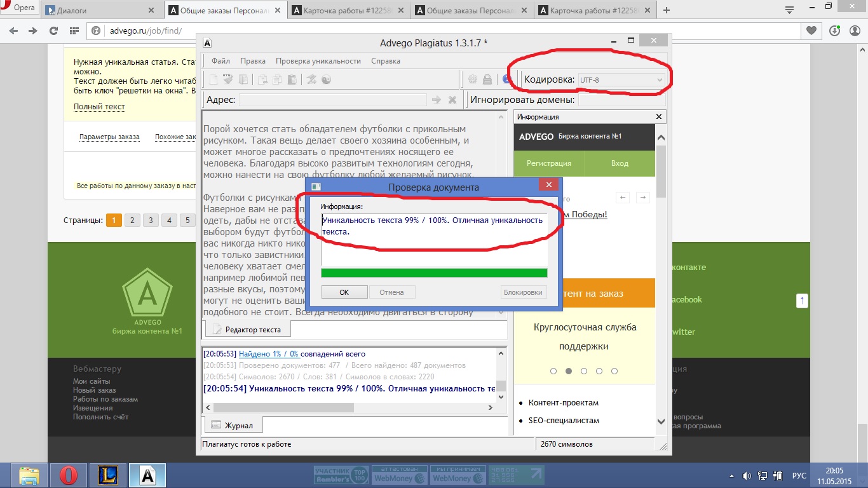Screen dimensions: 868x488
Task: Click Мои сайты link in footer
Action: [x=92, y=381]
